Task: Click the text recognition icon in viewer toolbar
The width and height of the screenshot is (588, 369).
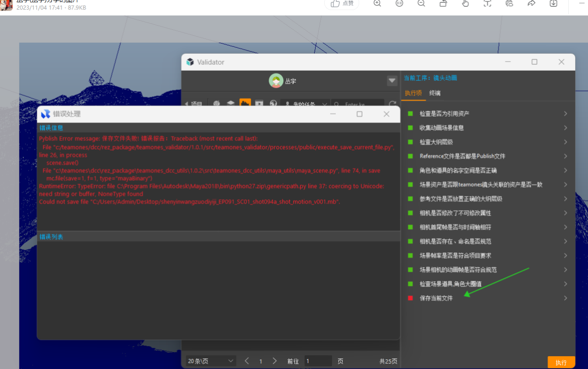Action: click(x=487, y=3)
